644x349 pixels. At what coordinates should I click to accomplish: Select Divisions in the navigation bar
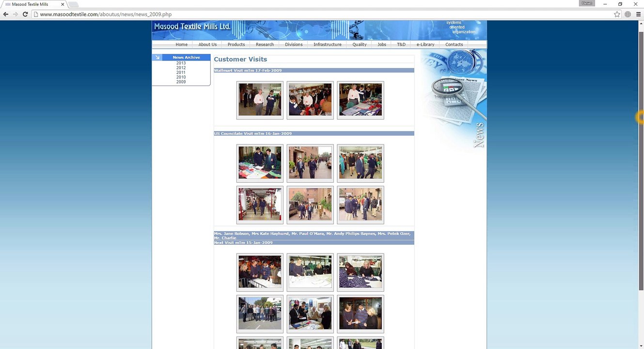tap(294, 45)
